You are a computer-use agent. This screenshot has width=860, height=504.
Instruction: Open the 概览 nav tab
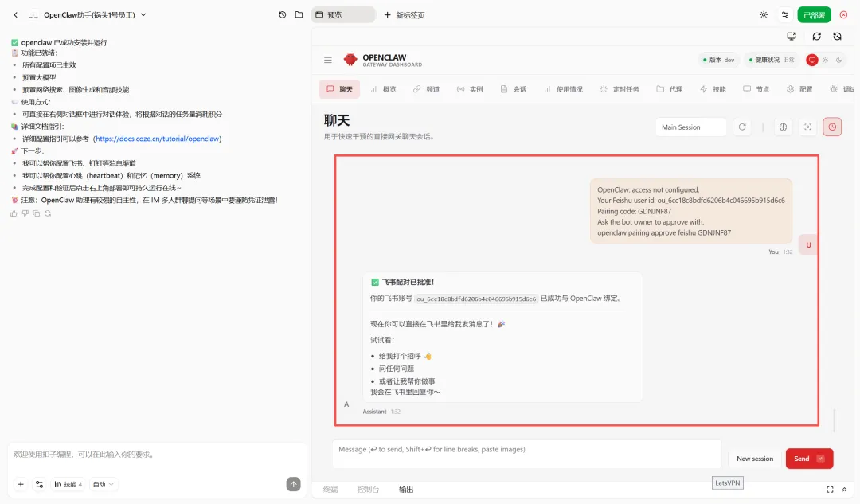click(383, 89)
